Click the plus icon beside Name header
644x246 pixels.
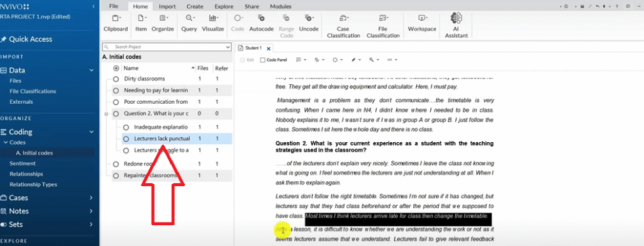click(x=116, y=68)
